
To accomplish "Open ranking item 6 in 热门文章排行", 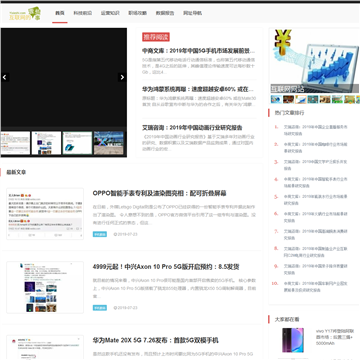I will [x=315, y=217].
